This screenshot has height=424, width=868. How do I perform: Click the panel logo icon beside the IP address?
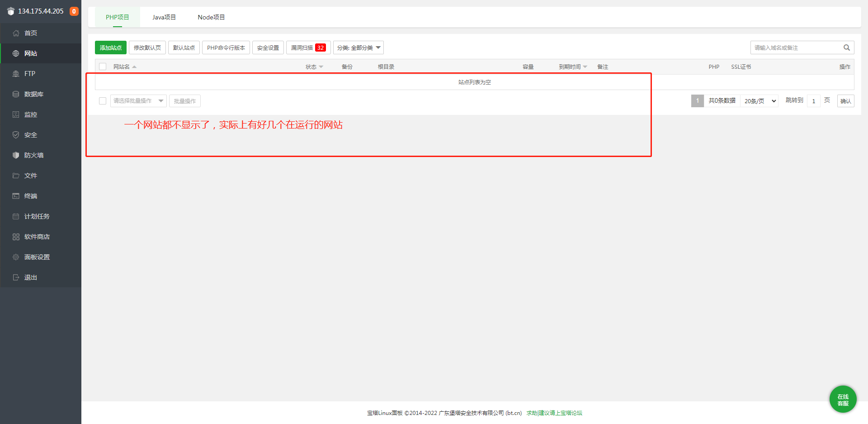pyautogui.click(x=11, y=11)
